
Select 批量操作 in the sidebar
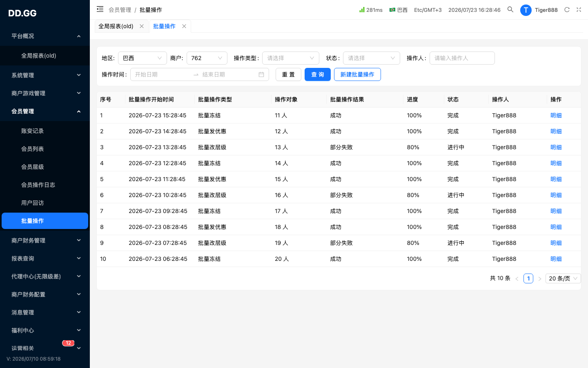click(x=45, y=221)
